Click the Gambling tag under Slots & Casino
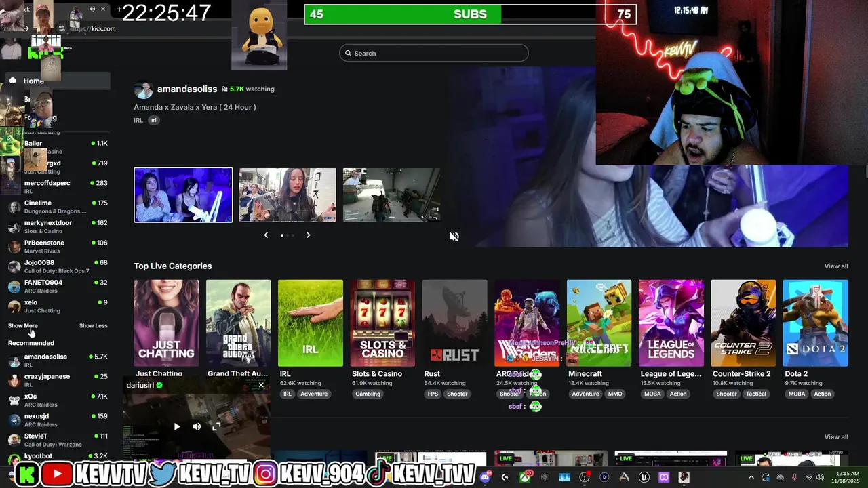Viewport: 868px width, 488px height. point(368,394)
